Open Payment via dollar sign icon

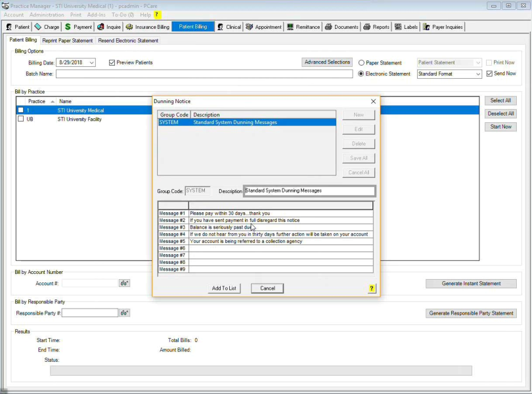(68, 27)
